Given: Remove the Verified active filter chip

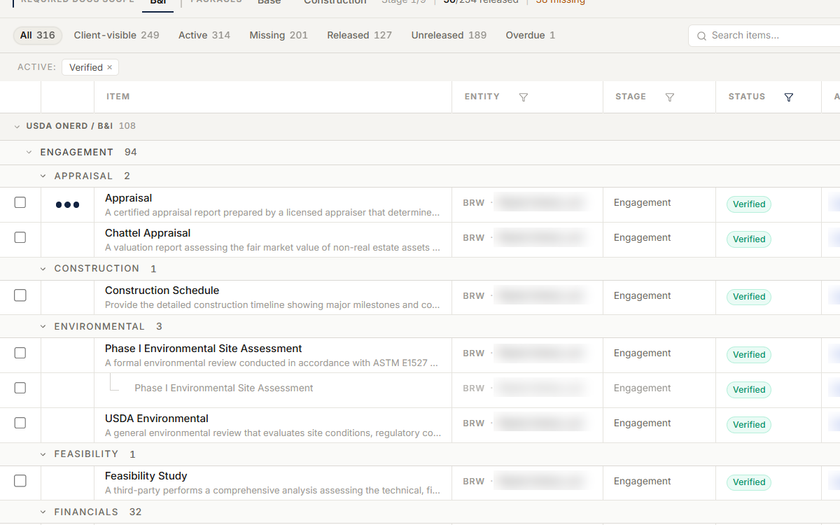Looking at the screenshot, I should 109,68.
